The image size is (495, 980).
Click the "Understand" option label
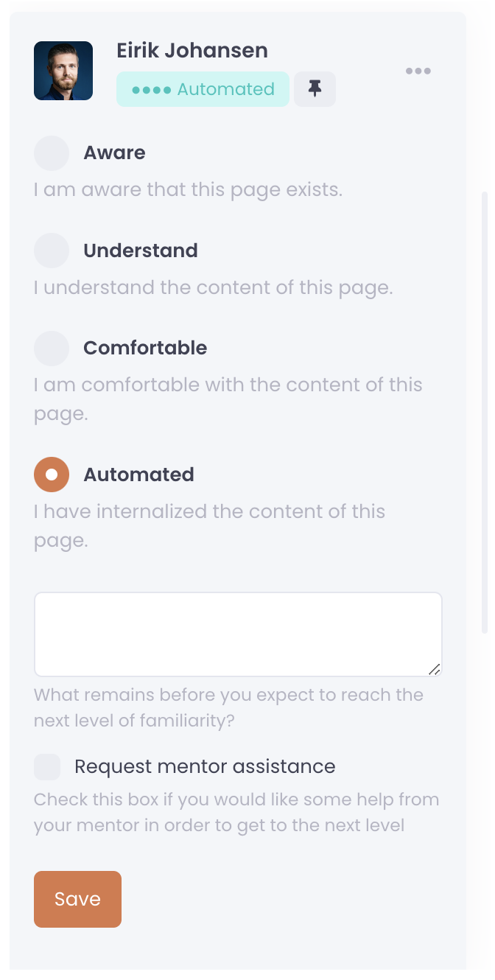tap(141, 251)
